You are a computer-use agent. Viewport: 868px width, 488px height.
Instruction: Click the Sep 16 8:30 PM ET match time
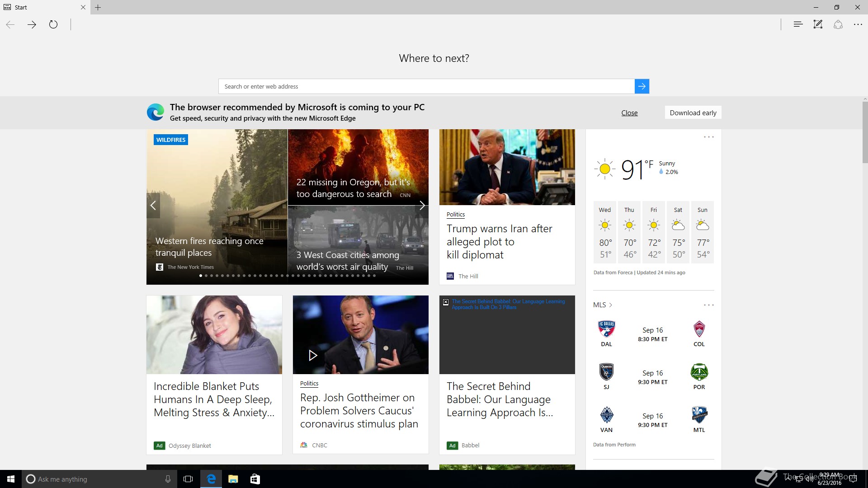(x=652, y=334)
